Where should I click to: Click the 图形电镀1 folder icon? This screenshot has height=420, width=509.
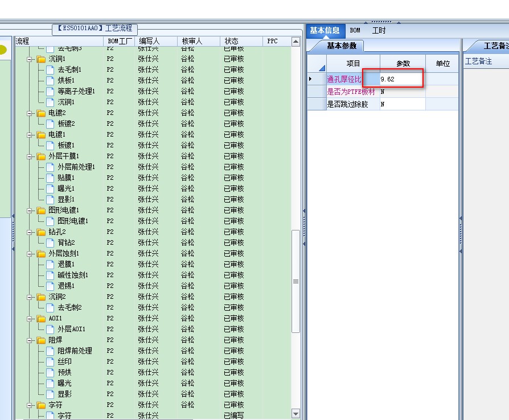pyautogui.click(x=41, y=211)
